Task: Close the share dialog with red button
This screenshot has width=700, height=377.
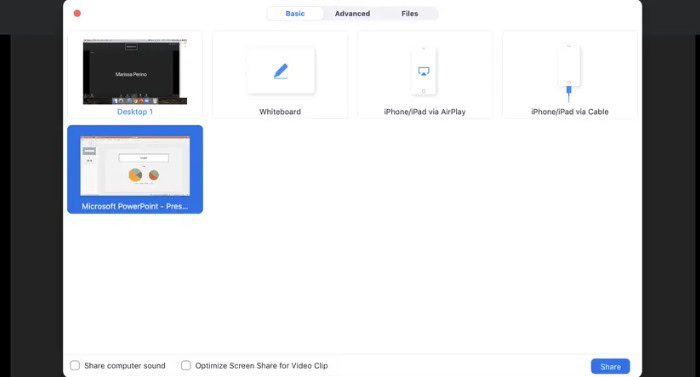Action: [77, 13]
